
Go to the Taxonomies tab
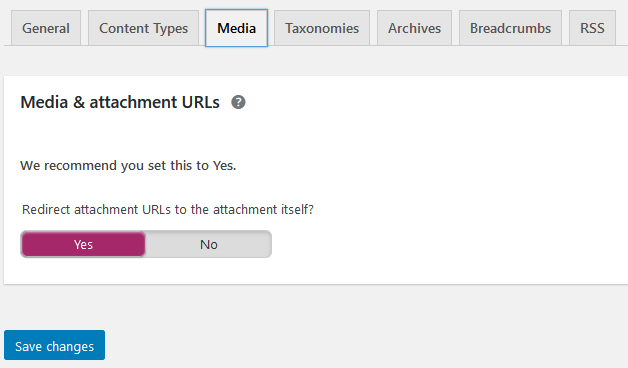[322, 28]
